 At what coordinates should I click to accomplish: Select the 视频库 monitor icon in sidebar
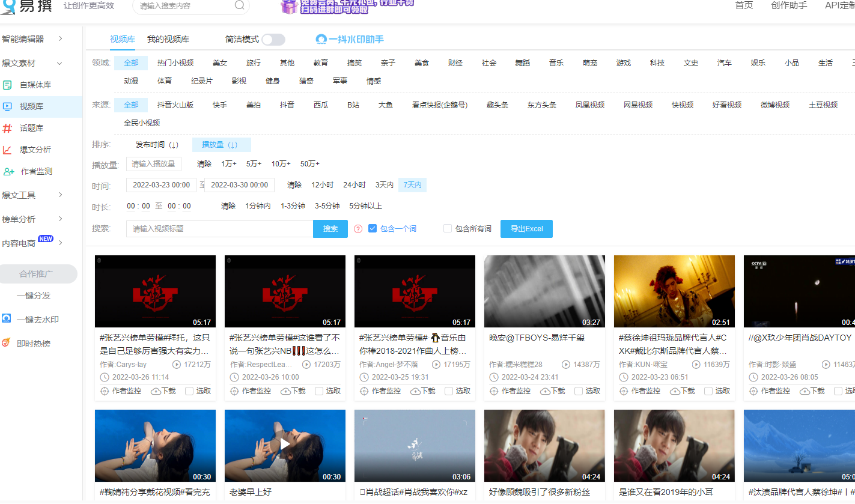[x=7, y=106]
